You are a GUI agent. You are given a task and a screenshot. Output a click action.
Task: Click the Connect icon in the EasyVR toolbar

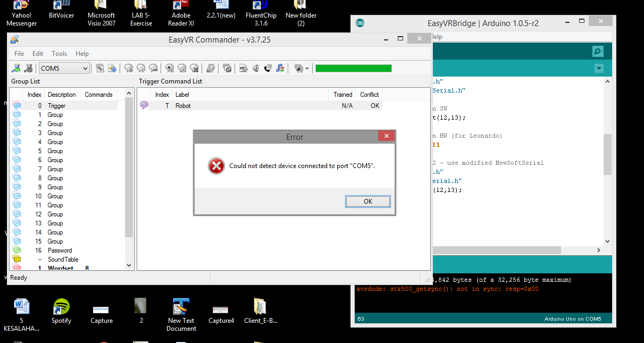pos(16,68)
